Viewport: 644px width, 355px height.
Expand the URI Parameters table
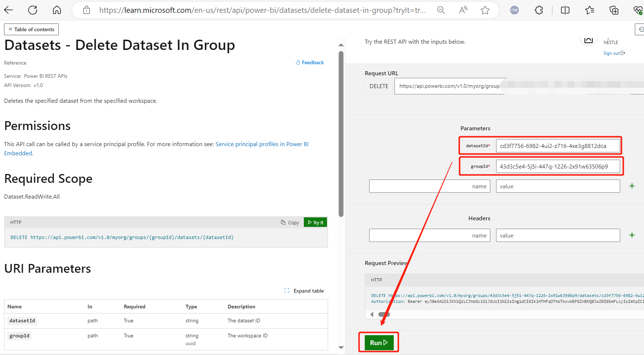point(304,291)
